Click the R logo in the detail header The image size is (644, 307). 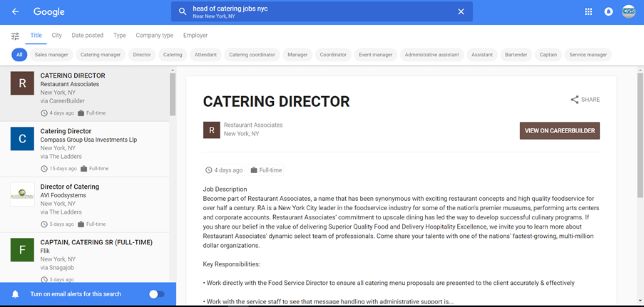[212, 130]
